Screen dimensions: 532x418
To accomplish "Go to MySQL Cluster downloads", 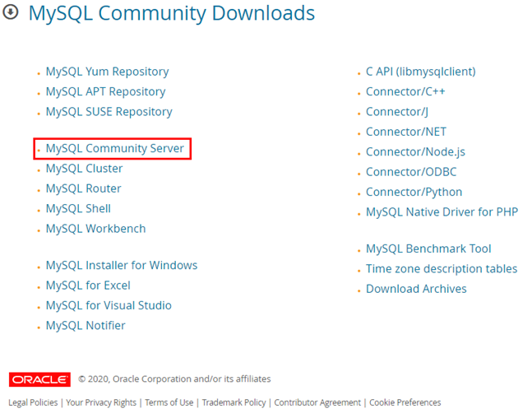I will pos(84,169).
